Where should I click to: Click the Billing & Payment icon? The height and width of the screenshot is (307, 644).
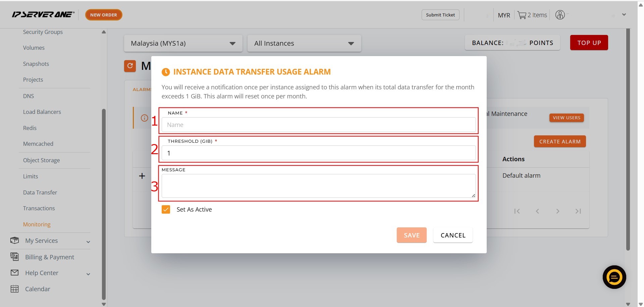click(x=14, y=257)
